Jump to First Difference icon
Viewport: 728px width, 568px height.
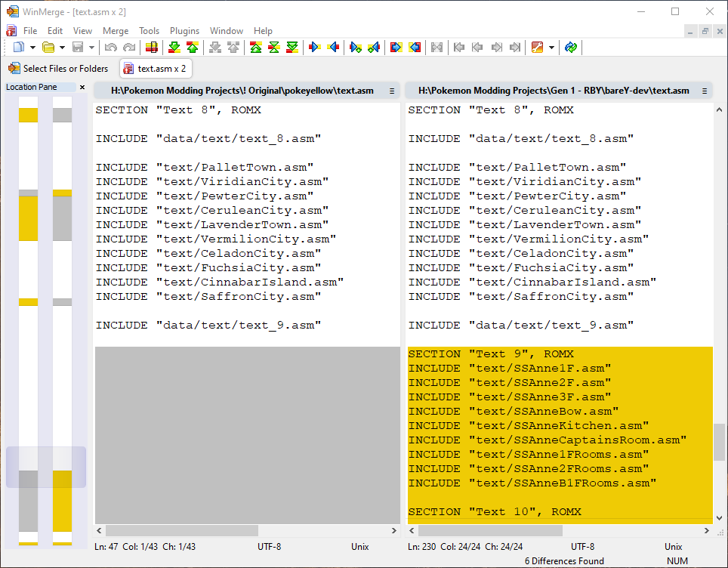coord(256,48)
